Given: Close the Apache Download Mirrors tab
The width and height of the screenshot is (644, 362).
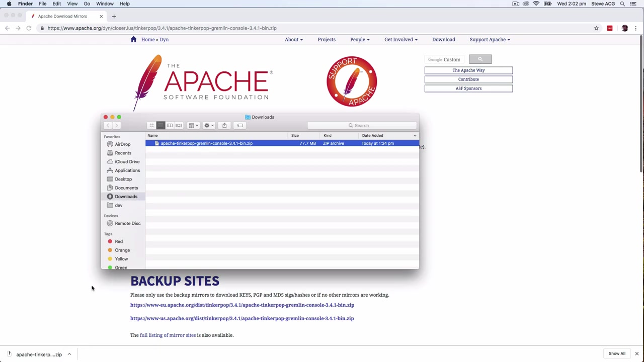Looking at the screenshot, I should tap(101, 16).
